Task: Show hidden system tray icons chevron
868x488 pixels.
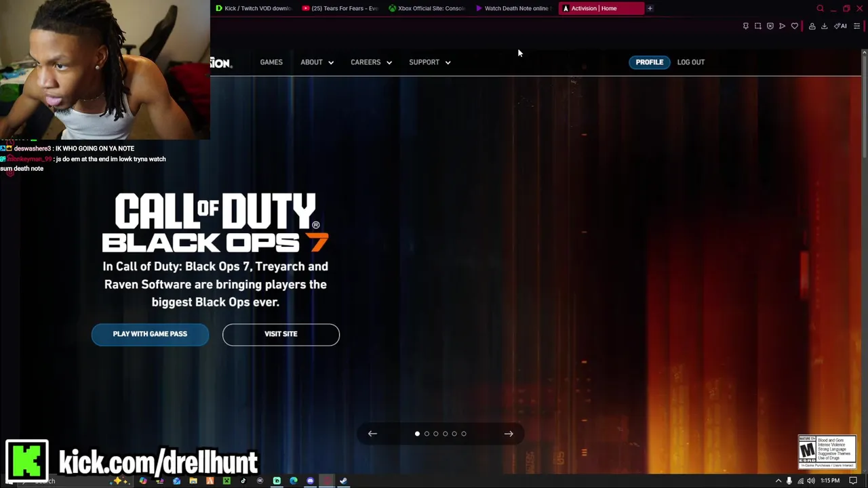Action: [778, 481]
